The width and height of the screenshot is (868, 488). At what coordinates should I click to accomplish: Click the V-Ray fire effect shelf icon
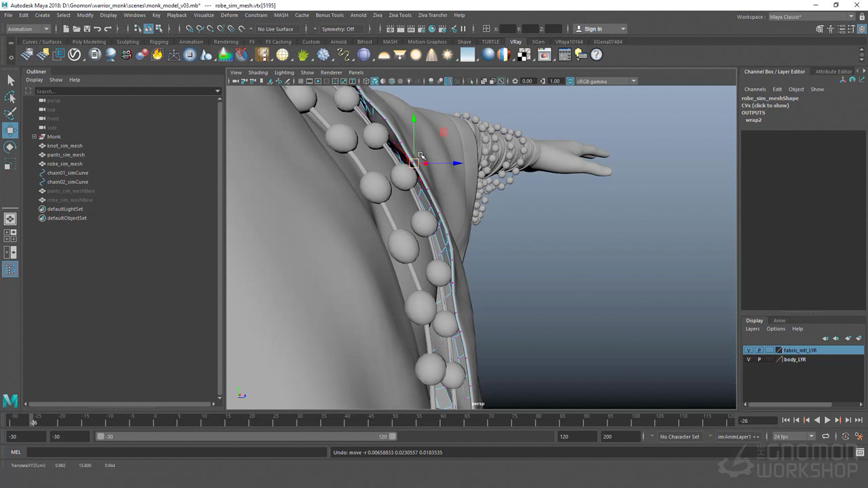click(x=157, y=55)
